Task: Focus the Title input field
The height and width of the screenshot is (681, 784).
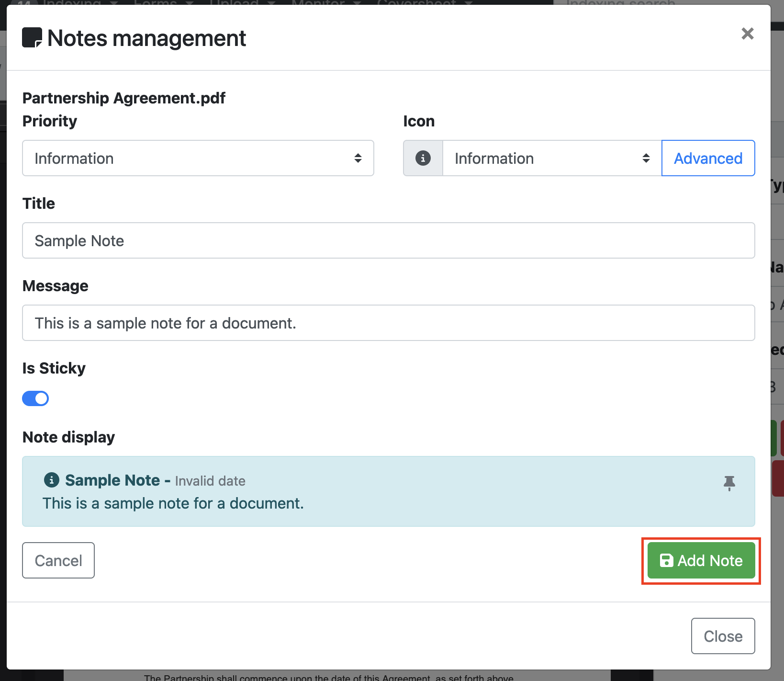Action: click(388, 240)
